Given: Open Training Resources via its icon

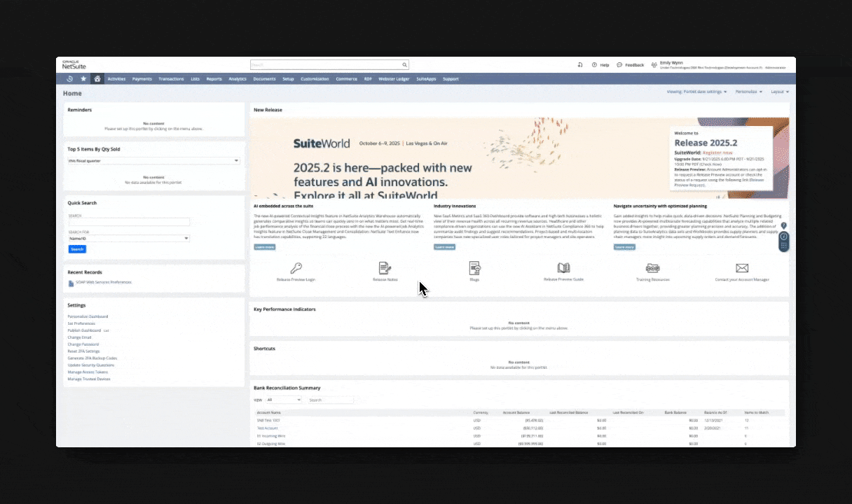Looking at the screenshot, I should point(652,268).
